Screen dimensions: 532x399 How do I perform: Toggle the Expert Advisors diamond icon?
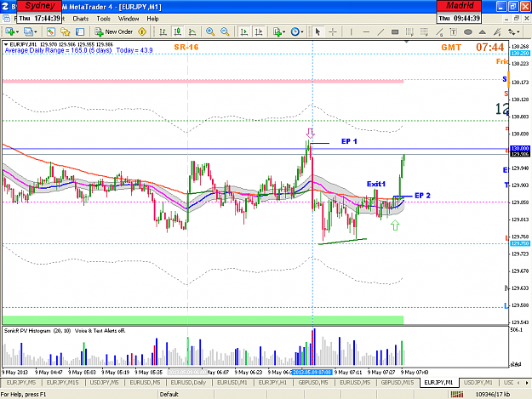[142, 31]
